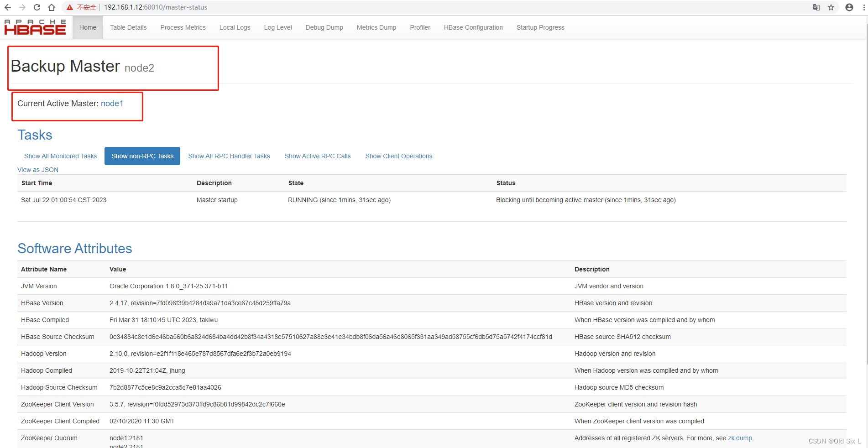The height and width of the screenshot is (448, 868).
Task: Click the Status column header in Tasks
Action: tap(506, 183)
